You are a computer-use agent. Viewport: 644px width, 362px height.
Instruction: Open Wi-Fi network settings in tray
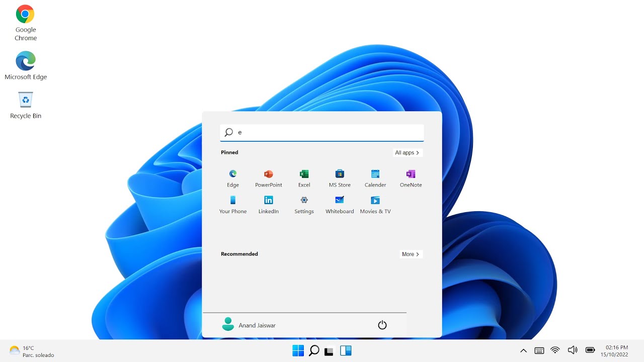pos(555,350)
